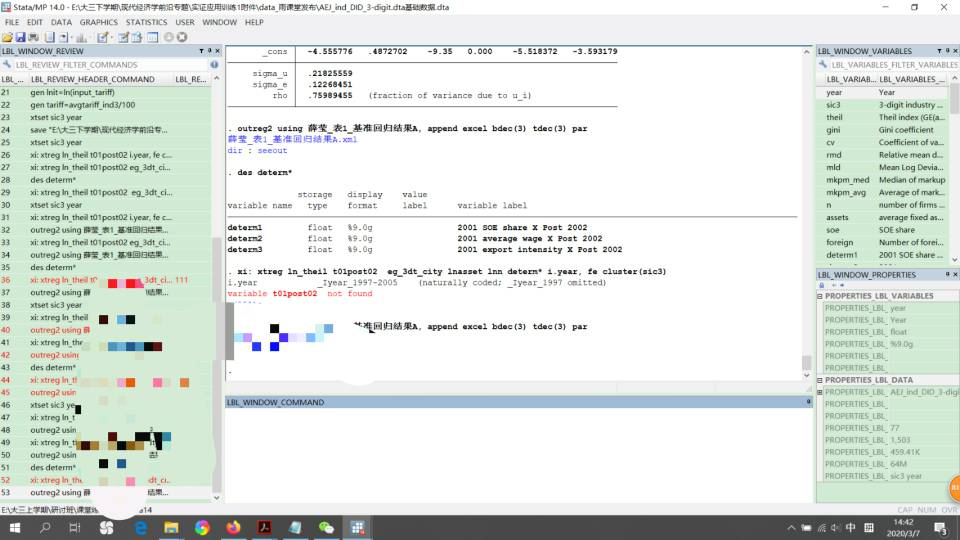
Task: Click the 'seeout' link in results
Action: tap(272, 150)
